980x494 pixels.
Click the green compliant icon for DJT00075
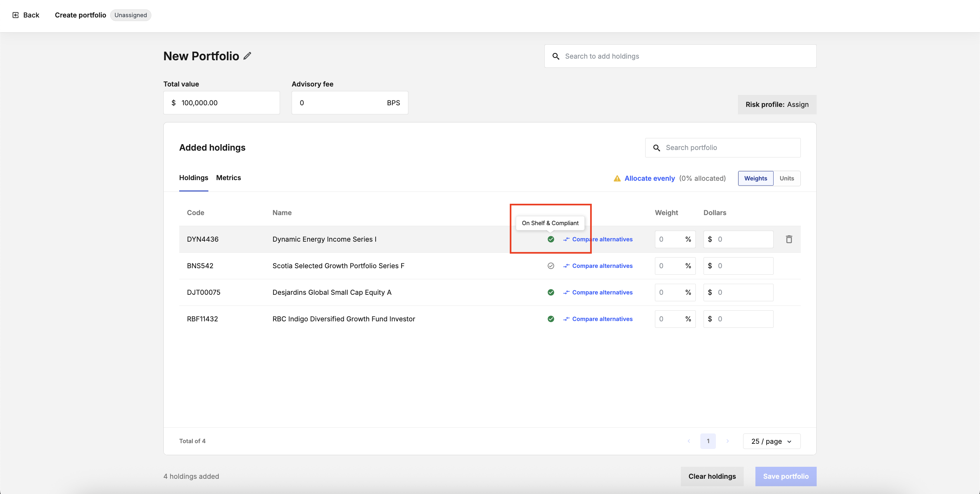coord(551,293)
